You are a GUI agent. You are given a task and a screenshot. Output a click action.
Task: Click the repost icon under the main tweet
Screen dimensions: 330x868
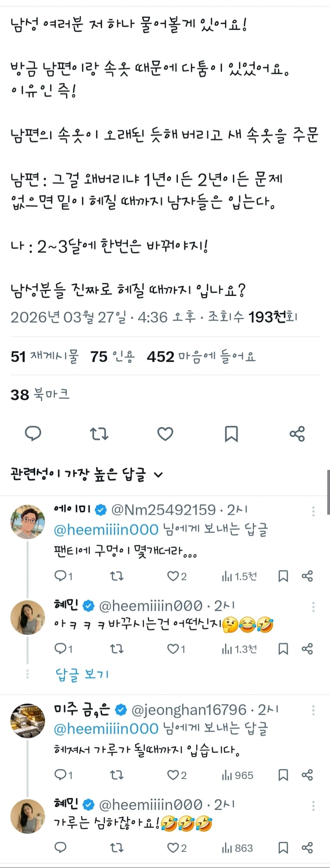99,434
